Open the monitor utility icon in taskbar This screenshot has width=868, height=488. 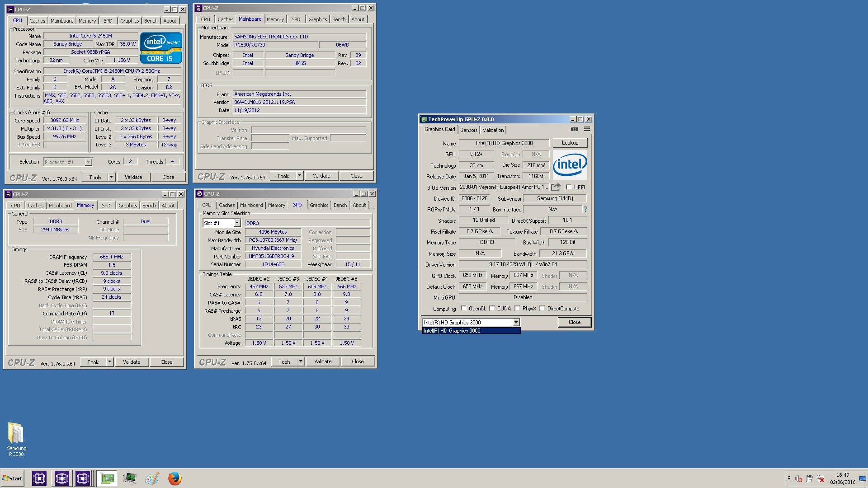click(x=130, y=479)
